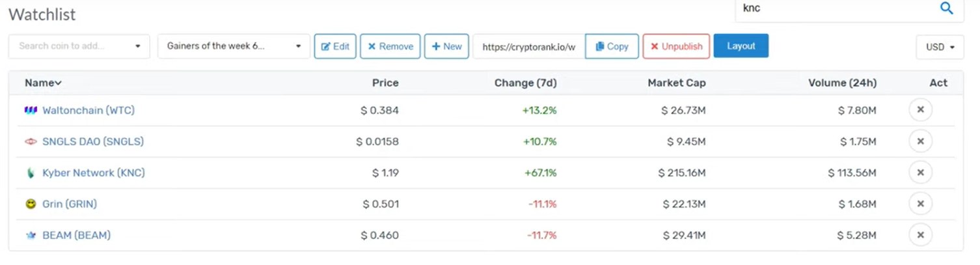Click the Grin smiley coin logo
The image size is (980, 265).
click(30, 204)
